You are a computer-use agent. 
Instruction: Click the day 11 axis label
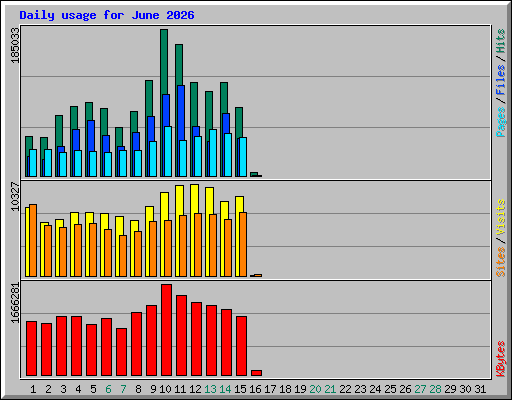[180, 389]
